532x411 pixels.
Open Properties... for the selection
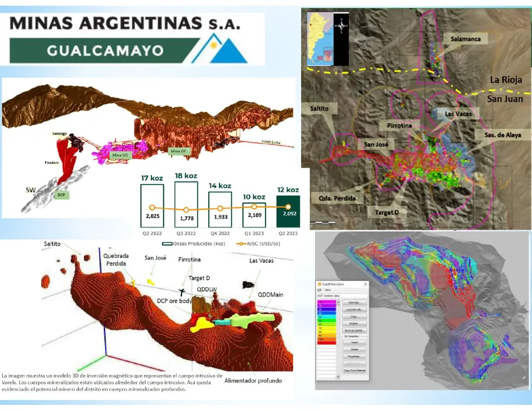tap(354, 356)
